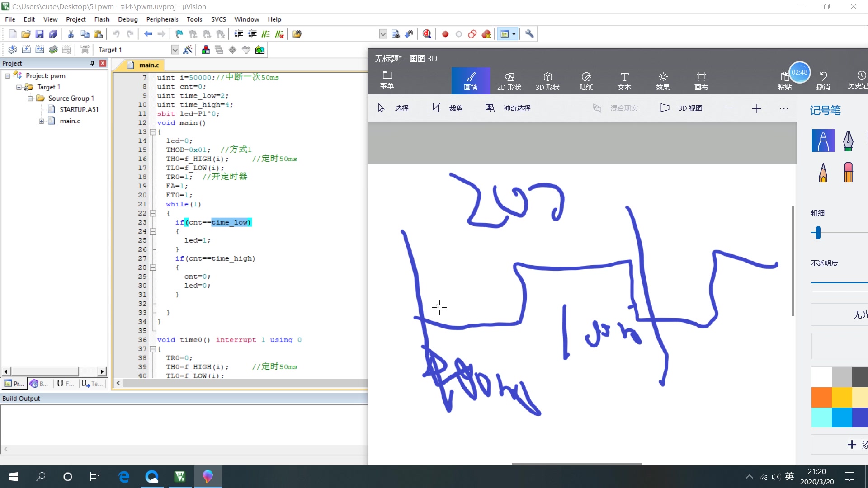The height and width of the screenshot is (488, 868).
Task: Expand main.c in project tree
Action: coord(41,121)
